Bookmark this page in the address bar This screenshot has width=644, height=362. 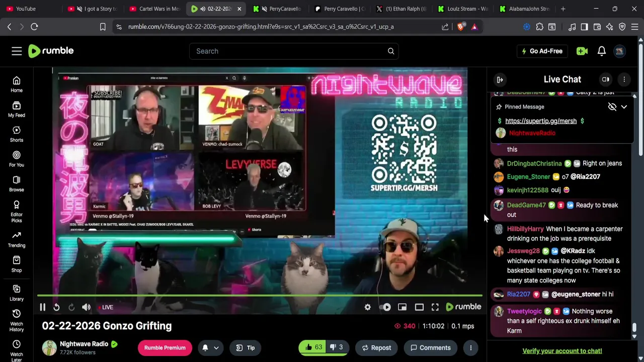pyautogui.click(x=103, y=27)
